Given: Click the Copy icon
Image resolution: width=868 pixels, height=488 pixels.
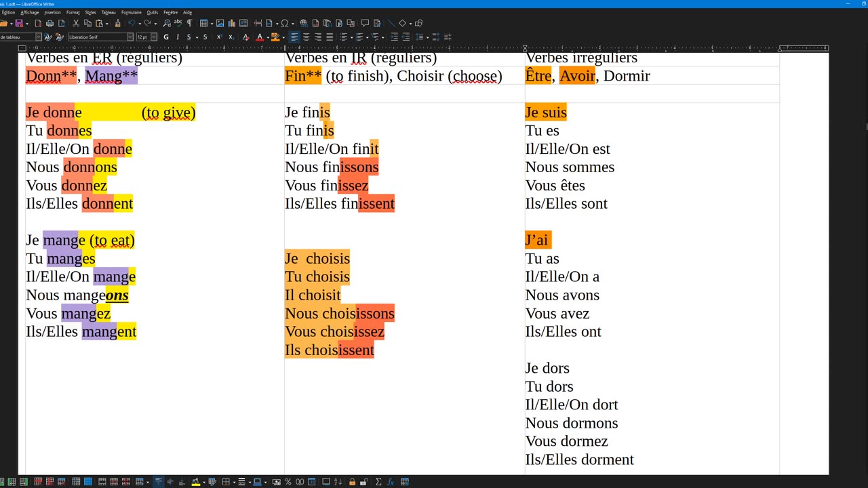Looking at the screenshot, I should [x=87, y=23].
